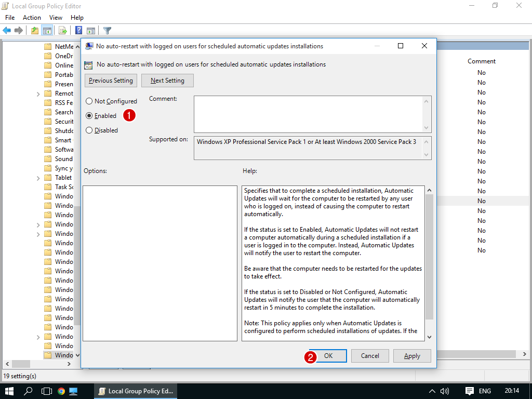Launch Google Chrome from the taskbar
The width and height of the screenshot is (532, 399).
(61, 391)
